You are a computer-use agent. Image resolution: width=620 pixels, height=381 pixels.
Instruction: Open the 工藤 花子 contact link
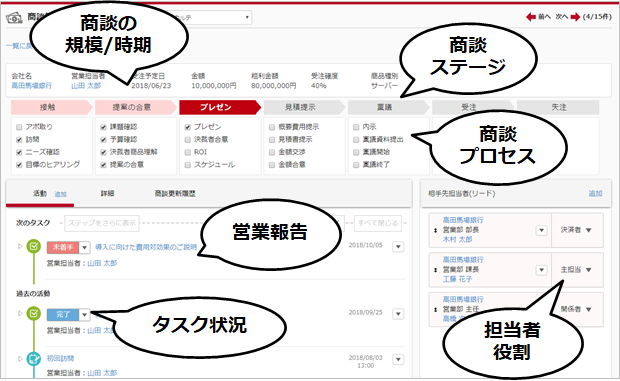(x=457, y=279)
